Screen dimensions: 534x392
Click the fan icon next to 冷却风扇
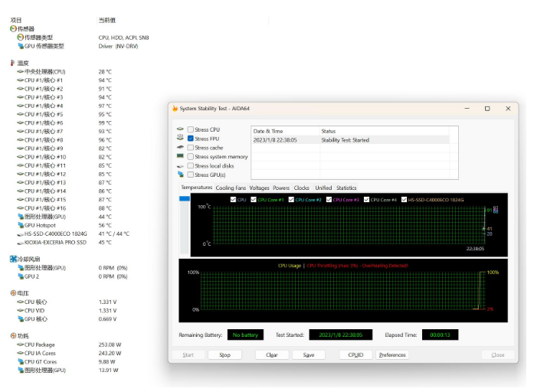pyautogui.click(x=13, y=259)
